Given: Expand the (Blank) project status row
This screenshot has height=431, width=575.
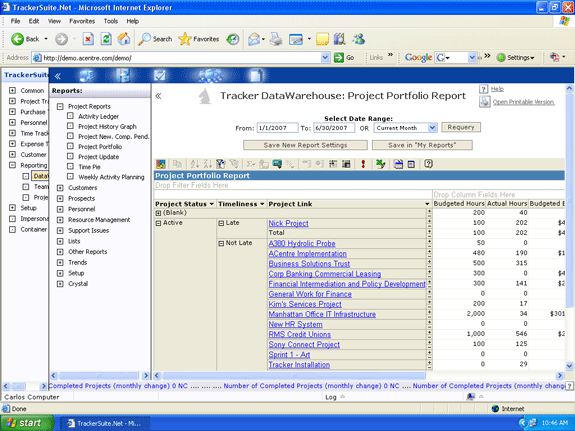Looking at the screenshot, I should 158,213.
